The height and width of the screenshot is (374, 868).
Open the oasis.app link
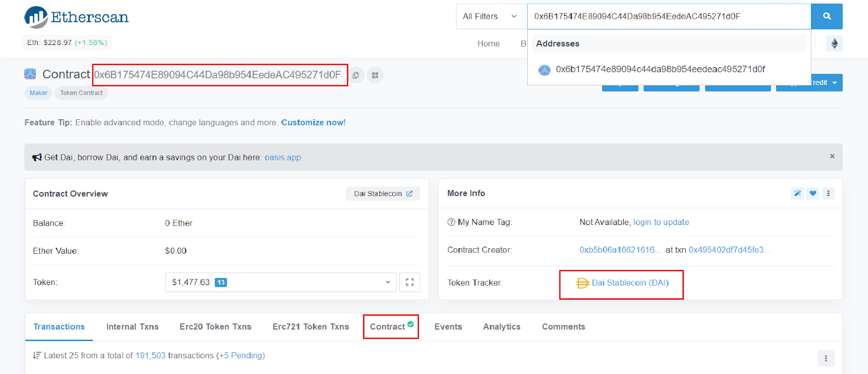[283, 157]
